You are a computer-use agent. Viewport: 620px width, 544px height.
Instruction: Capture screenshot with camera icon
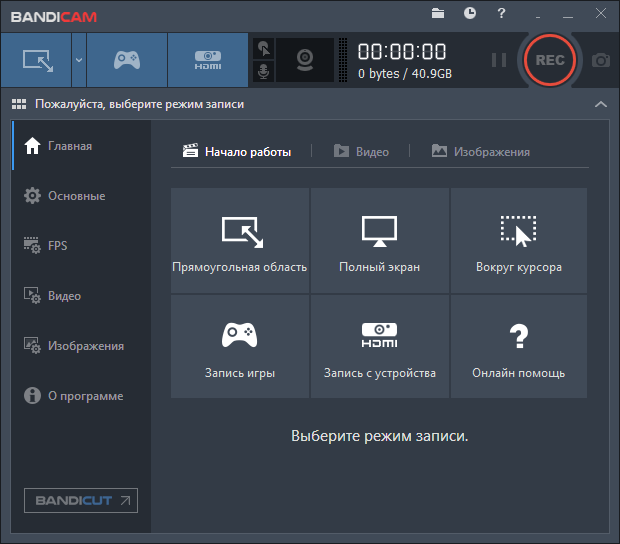coord(601,60)
